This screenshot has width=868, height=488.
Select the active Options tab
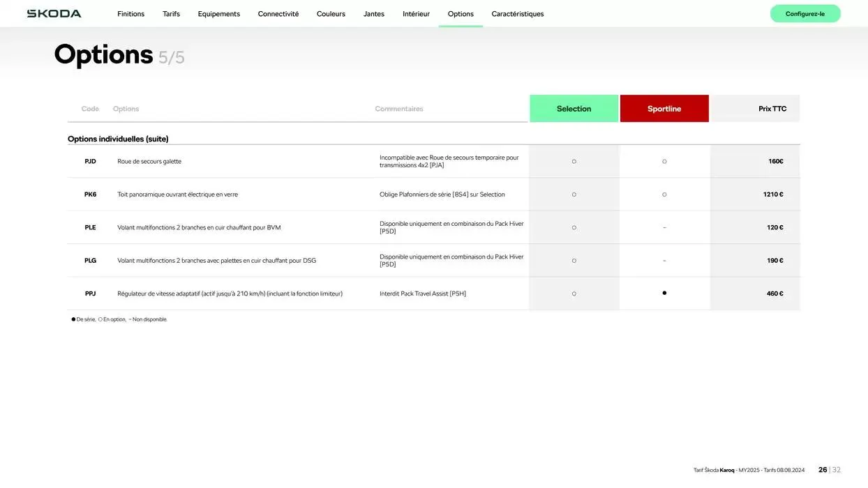[x=461, y=14]
